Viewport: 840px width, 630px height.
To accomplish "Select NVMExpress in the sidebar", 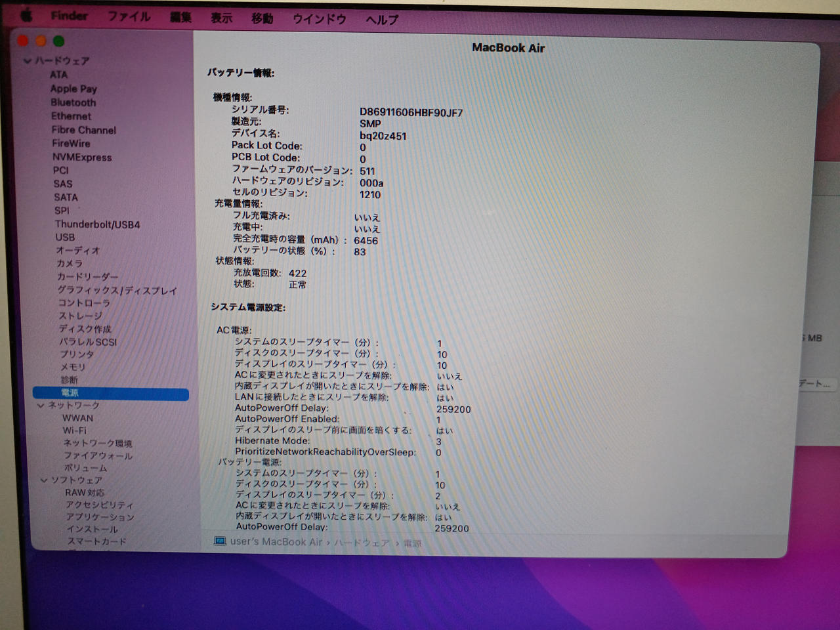I will point(82,157).
